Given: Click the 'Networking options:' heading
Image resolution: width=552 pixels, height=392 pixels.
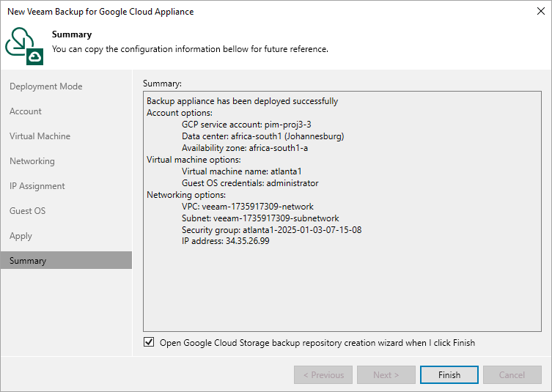Looking at the screenshot, I should click(x=186, y=195).
